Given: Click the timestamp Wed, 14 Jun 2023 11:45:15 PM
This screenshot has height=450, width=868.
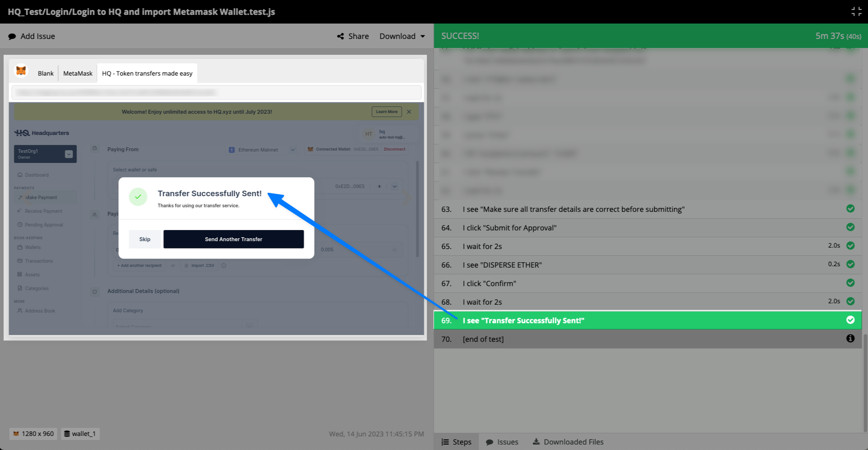Looking at the screenshot, I should pyautogui.click(x=376, y=434).
